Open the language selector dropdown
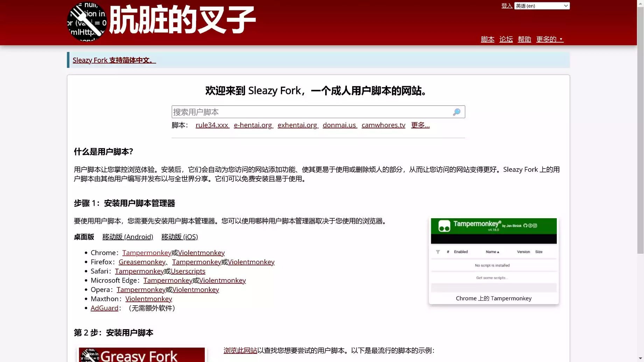The image size is (644, 362). pos(542,6)
